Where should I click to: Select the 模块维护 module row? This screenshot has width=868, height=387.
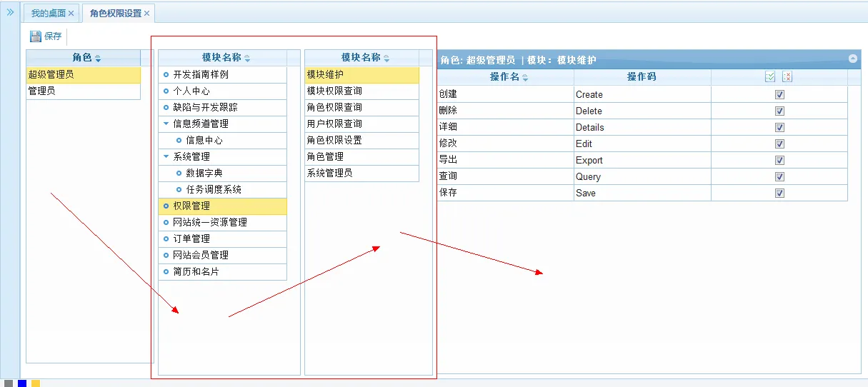[362, 74]
